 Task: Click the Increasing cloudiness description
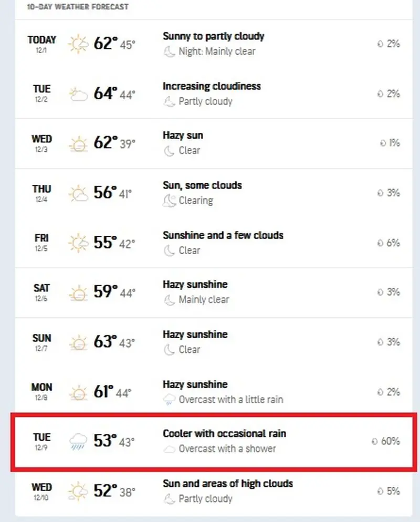(212, 86)
